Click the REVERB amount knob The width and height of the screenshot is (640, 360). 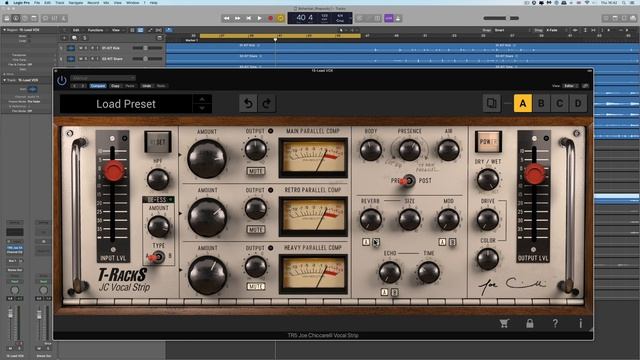371,220
